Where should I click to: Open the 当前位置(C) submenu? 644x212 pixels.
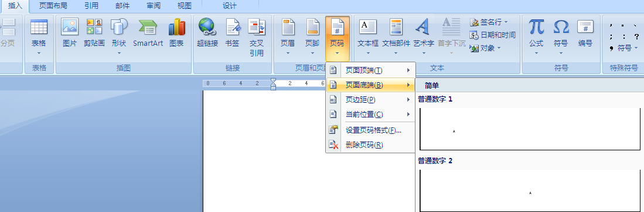pyautogui.click(x=370, y=114)
